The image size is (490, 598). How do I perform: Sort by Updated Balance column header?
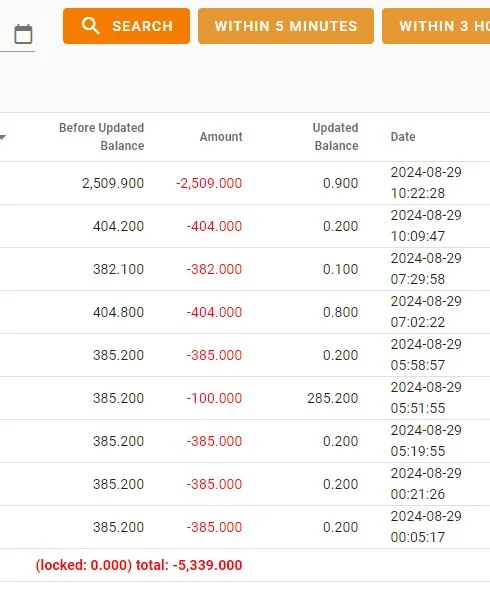335,137
